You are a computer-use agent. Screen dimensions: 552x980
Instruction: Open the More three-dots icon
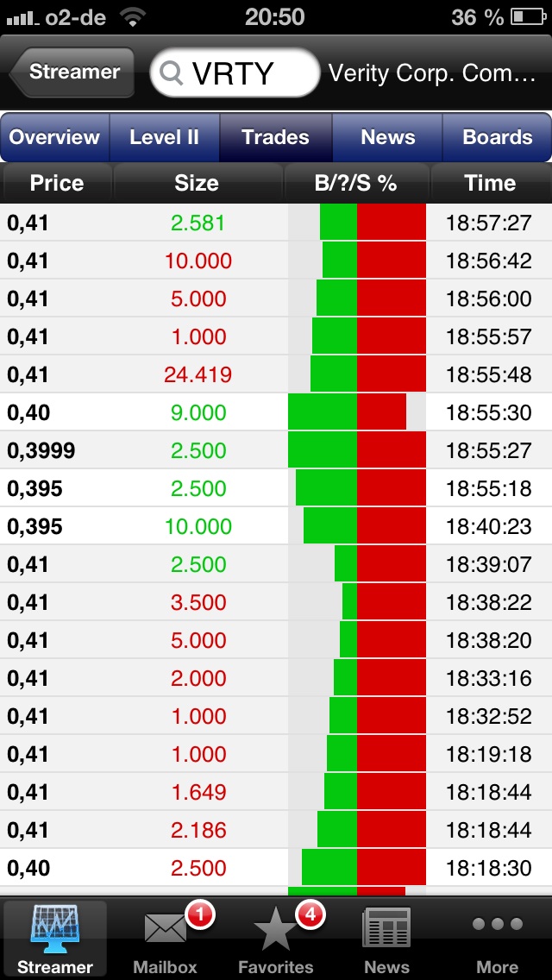click(497, 925)
